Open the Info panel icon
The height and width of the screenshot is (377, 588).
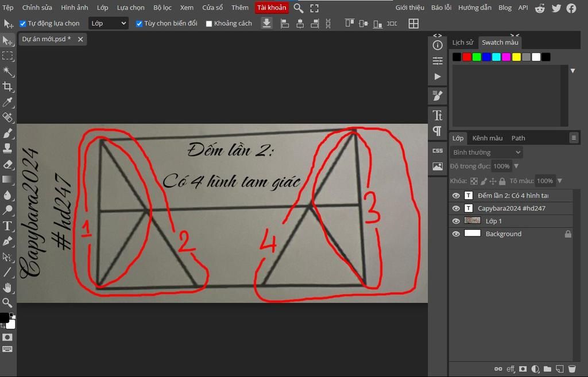click(437, 45)
